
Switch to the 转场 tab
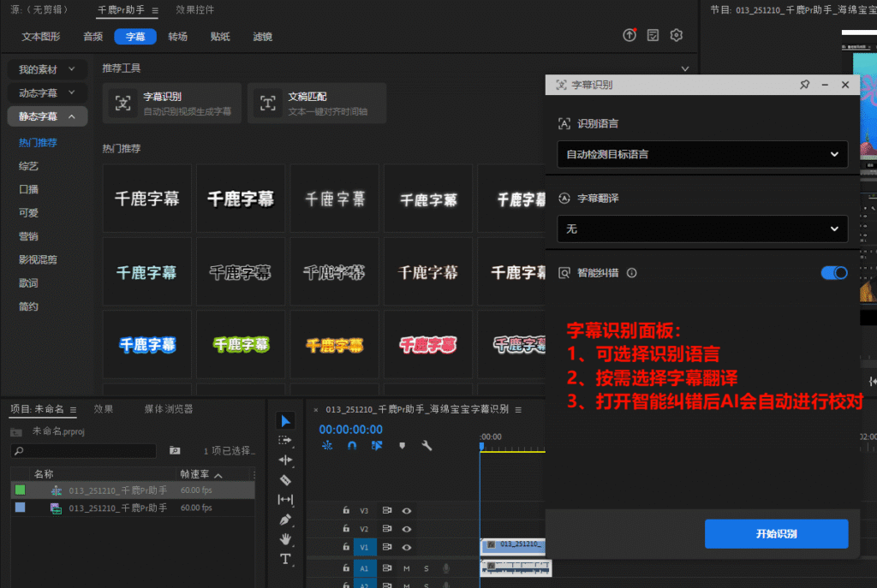tap(178, 37)
